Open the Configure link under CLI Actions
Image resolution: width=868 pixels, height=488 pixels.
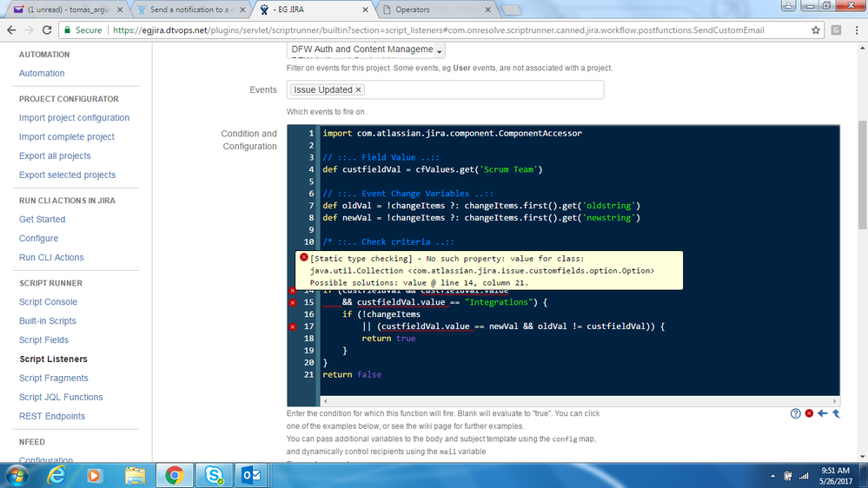click(x=38, y=238)
